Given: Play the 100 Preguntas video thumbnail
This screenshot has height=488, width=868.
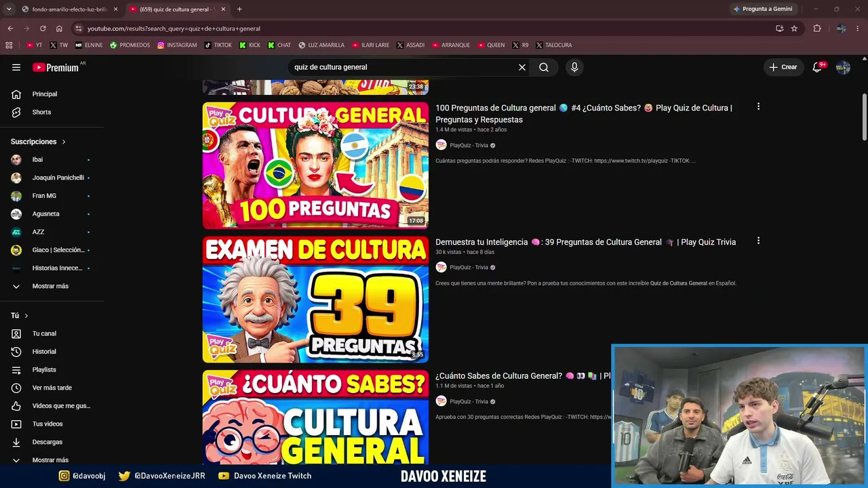Looking at the screenshot, I should coord(315,165).
